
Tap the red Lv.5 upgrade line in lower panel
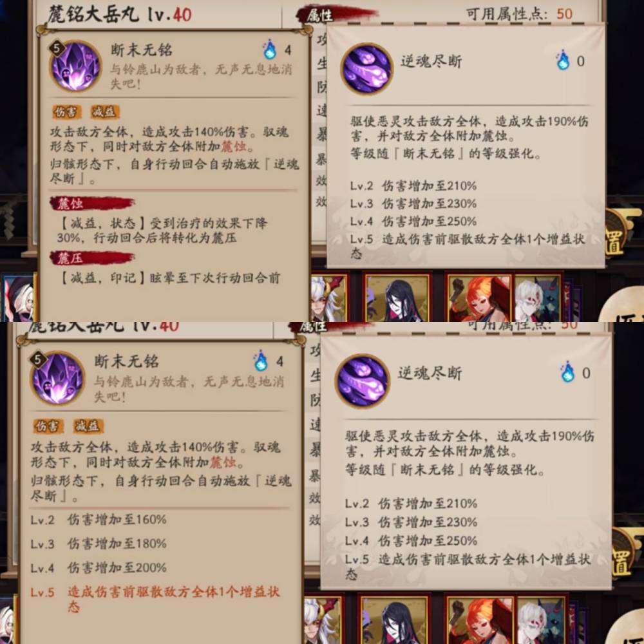tap(155, 598)
